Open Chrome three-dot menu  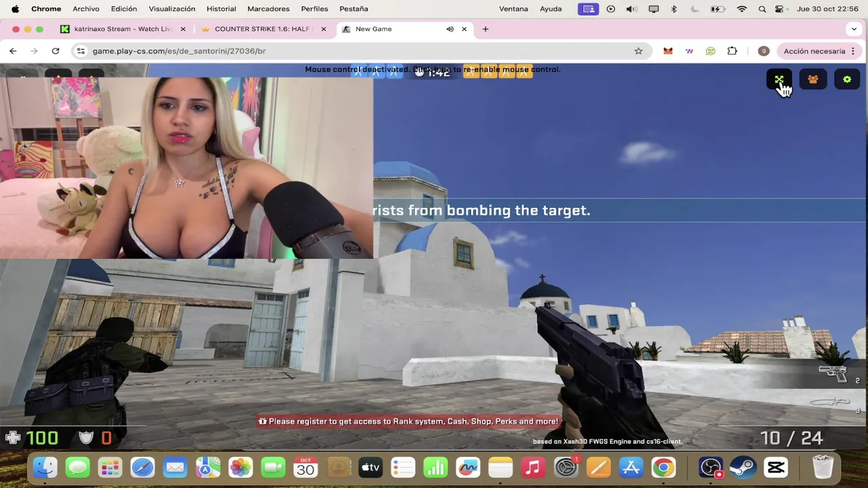click(x=853, y=51)
